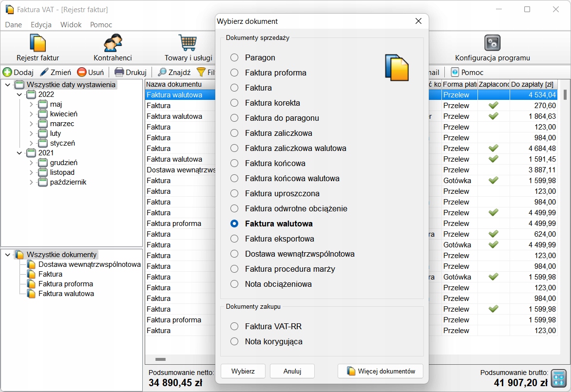Click the Drukuj printer icon
This screenshot has width=571, height=392.
point(119,72)
